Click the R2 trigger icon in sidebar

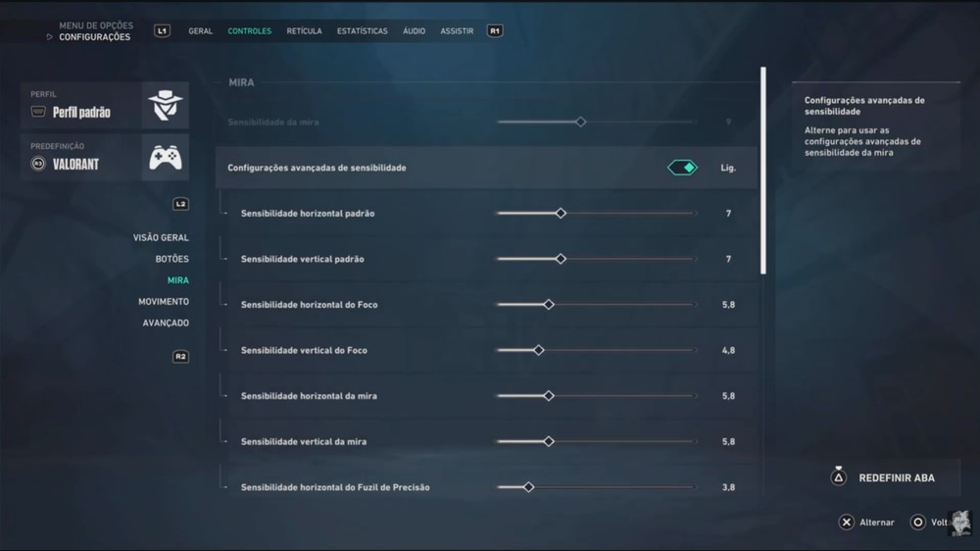point(180,357)
